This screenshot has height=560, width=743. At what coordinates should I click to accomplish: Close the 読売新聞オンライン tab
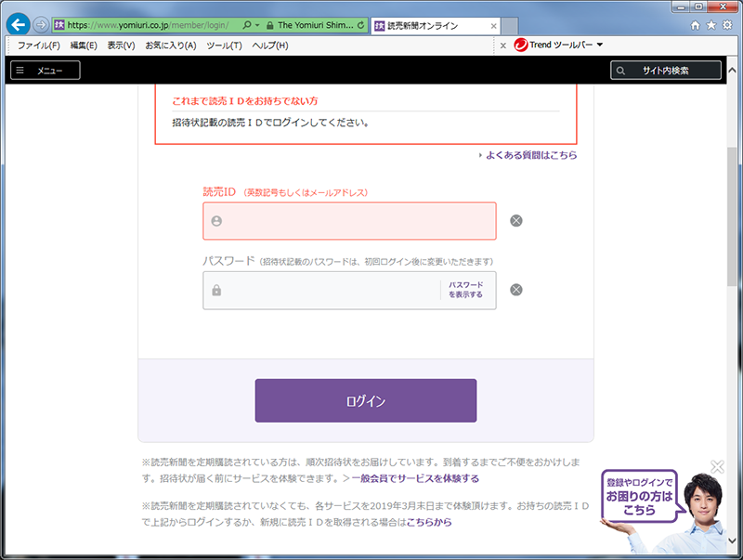coord(493,26)
